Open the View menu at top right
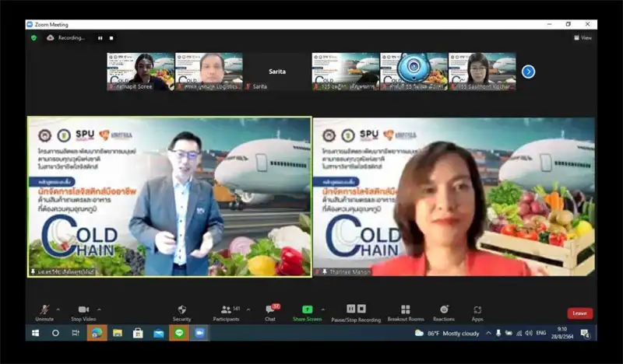623x364 pixels. coord(583,37)
